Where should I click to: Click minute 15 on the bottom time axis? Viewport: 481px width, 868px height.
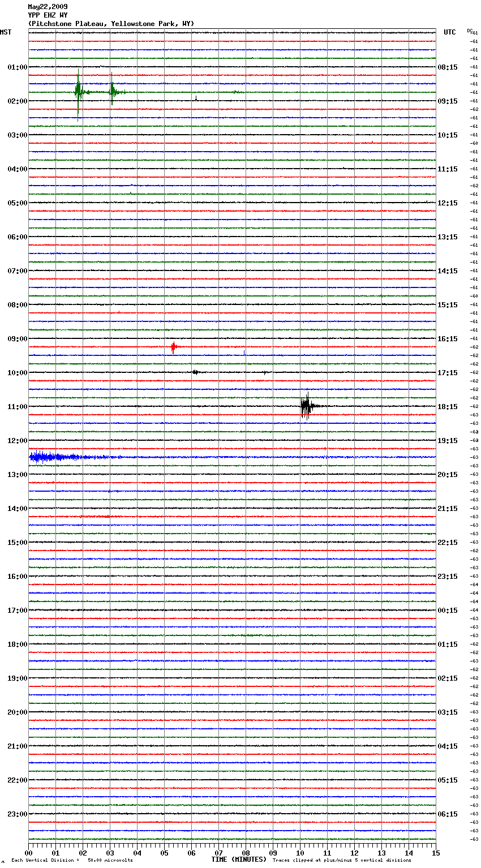[x=436, y=853]
